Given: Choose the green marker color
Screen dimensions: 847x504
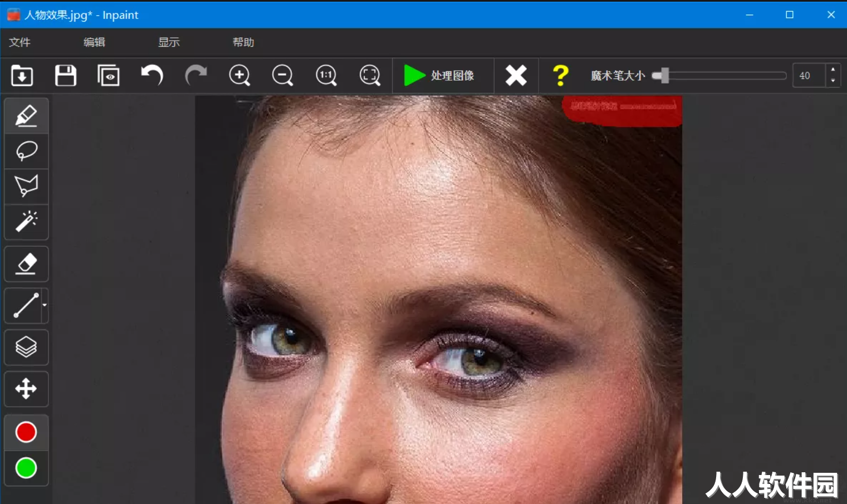Looking at the screenshot, I should click(x=26, y=468).
